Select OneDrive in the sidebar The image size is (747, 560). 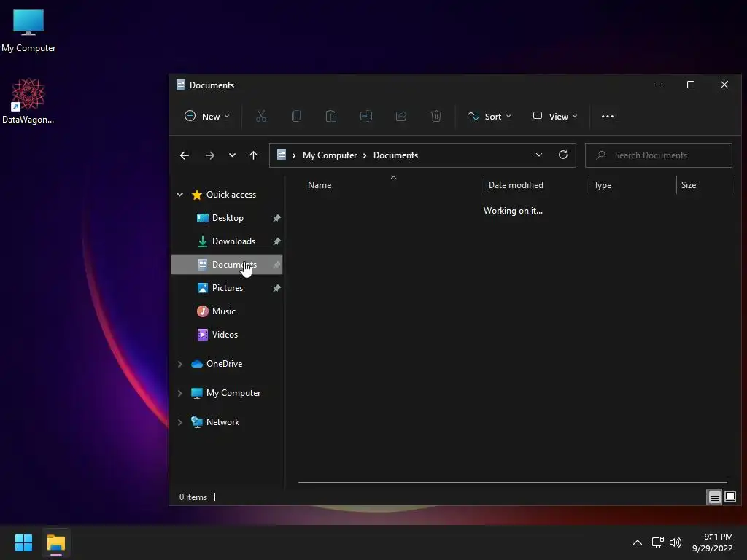[224, 364]
